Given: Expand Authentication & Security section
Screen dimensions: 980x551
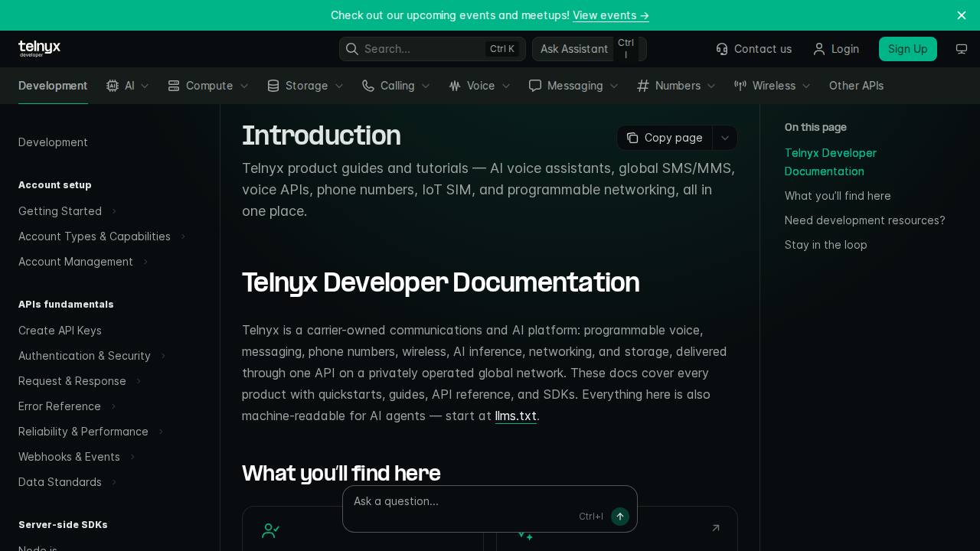Looking at the screenshot, I should click(x=163, y=356).
